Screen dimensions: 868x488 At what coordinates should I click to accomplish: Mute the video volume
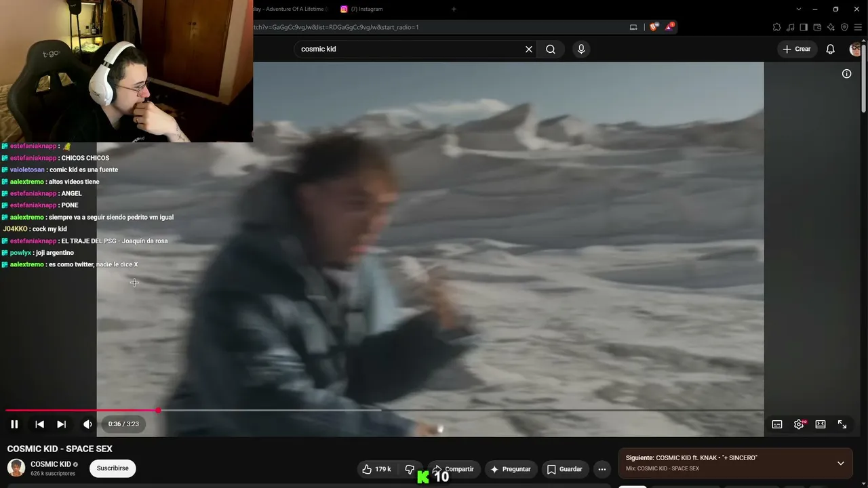87,424
